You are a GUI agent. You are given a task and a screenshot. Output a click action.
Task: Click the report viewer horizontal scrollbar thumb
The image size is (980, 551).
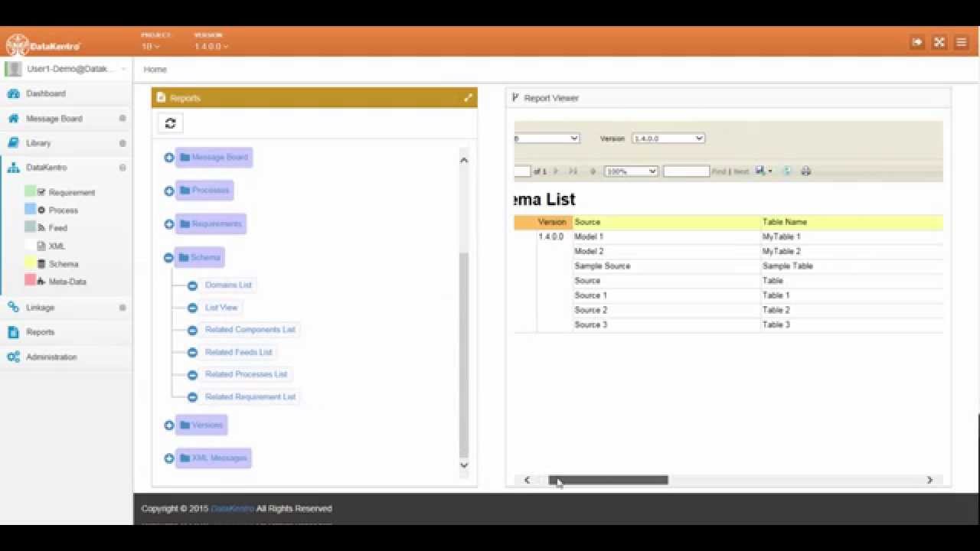608,480
